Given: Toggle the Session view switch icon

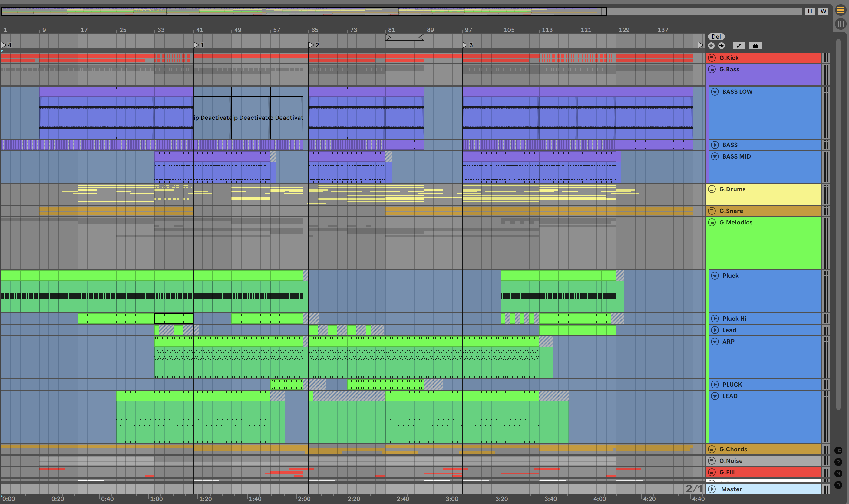Looking at the screenshot, I should click(841, 24).
